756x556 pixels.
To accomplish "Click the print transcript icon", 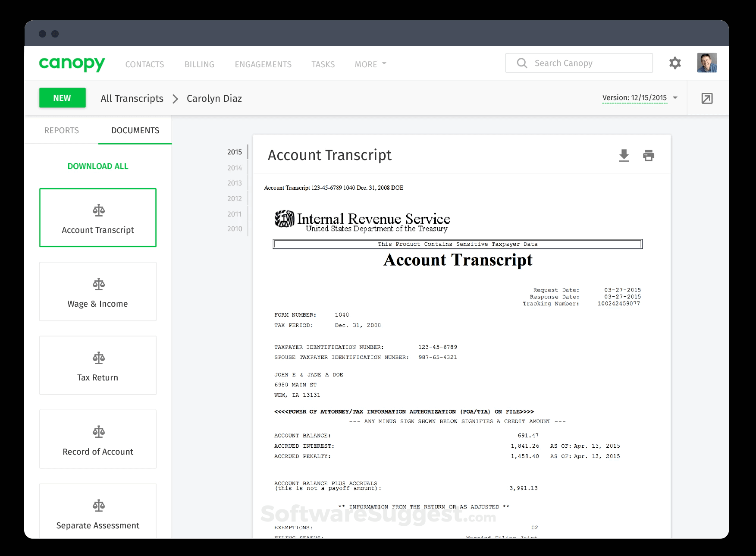I will [649, 156].
